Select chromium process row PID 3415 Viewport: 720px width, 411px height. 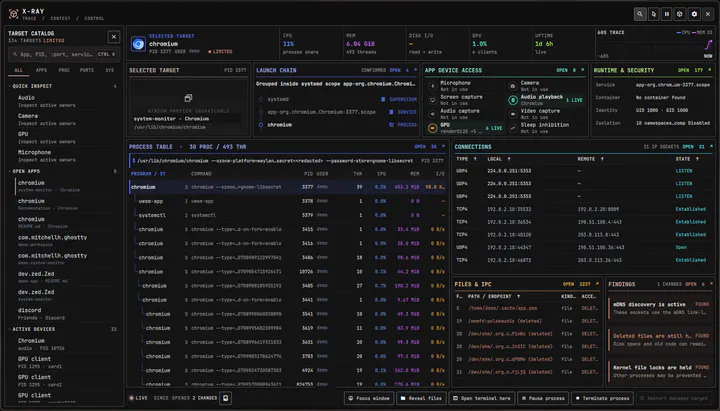tap(287, 229)
